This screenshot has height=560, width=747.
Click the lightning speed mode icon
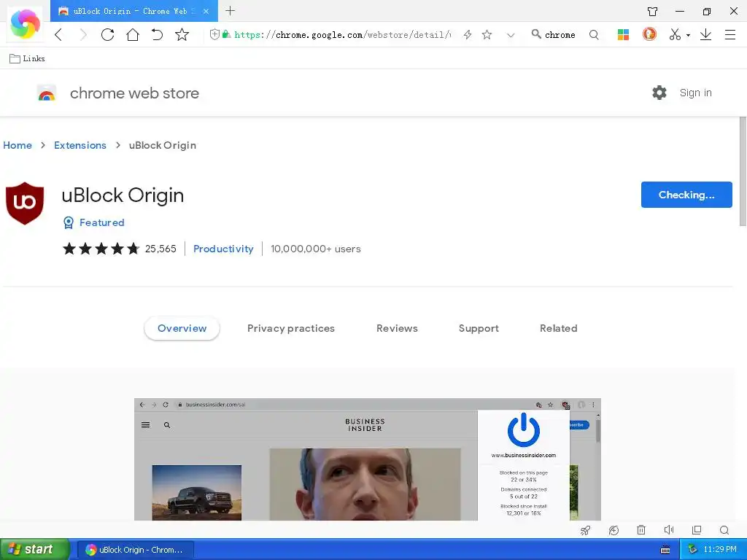click(468, 34)
